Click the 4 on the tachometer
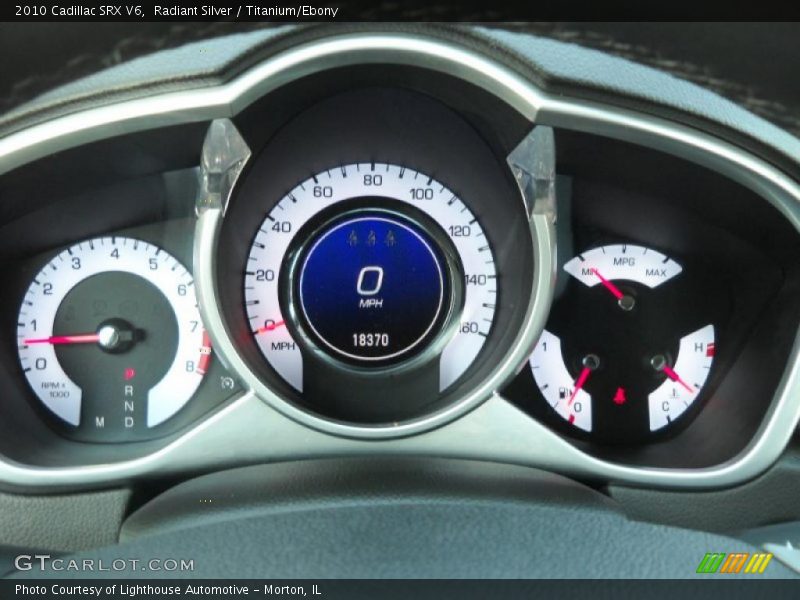This screenshot has height=600, width=800. pos(115,254)
